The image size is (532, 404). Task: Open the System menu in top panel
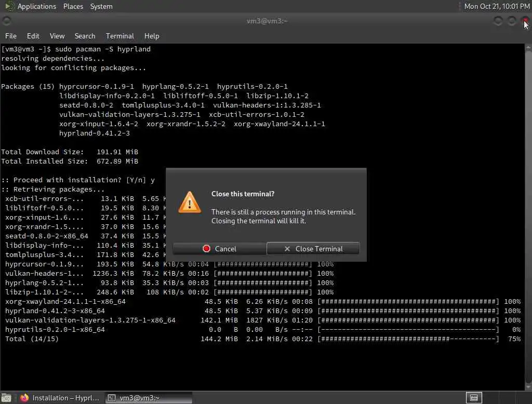[101, 6]
